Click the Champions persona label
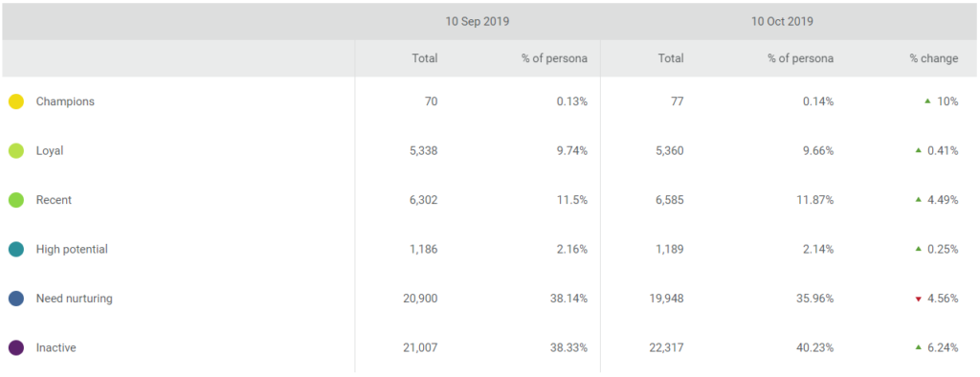Viewport: 980px width, 377px height. (65, 101)
